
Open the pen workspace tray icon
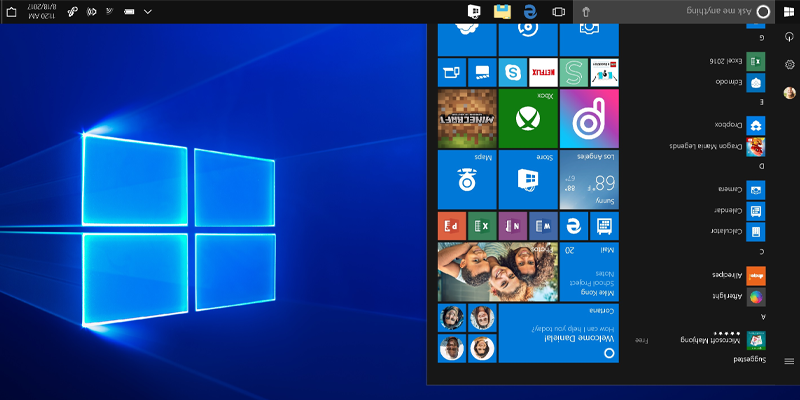[x=72, y=11]
